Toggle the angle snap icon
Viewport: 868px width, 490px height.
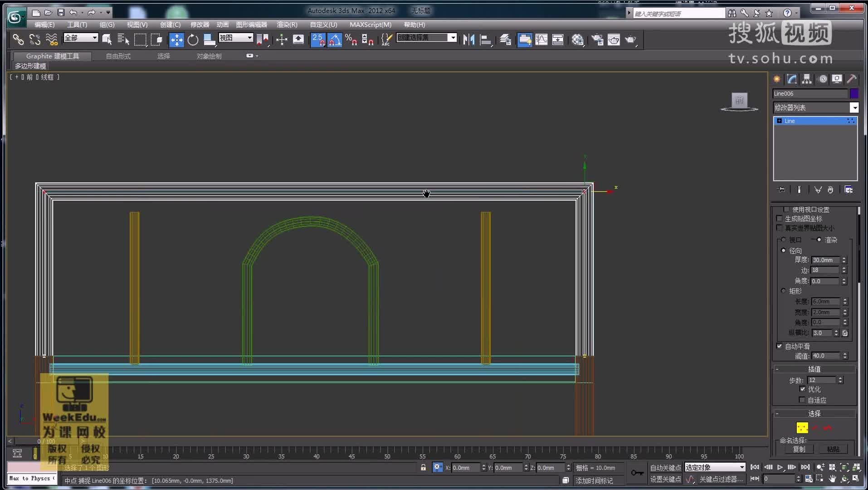tap(335, 39)
